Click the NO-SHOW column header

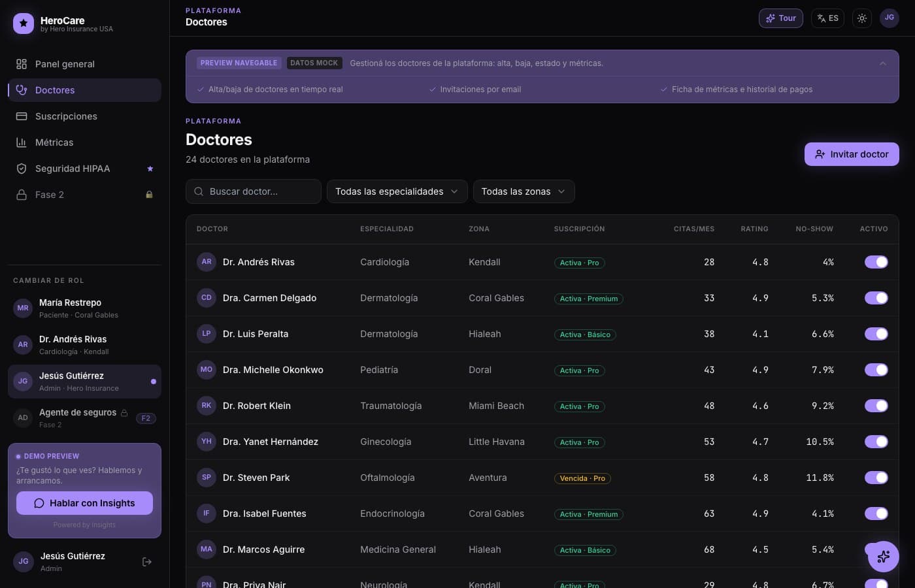pos(814,229)
